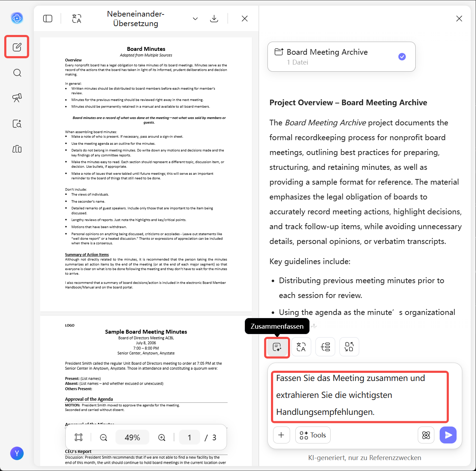
Task: Click the translate quick action button
Action: [x=301, y=347]
